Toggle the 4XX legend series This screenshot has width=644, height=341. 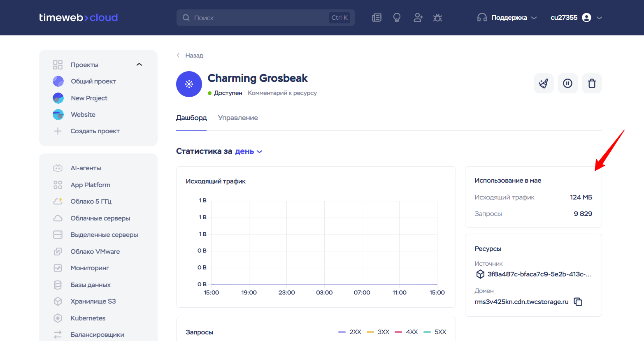(406, 332)
